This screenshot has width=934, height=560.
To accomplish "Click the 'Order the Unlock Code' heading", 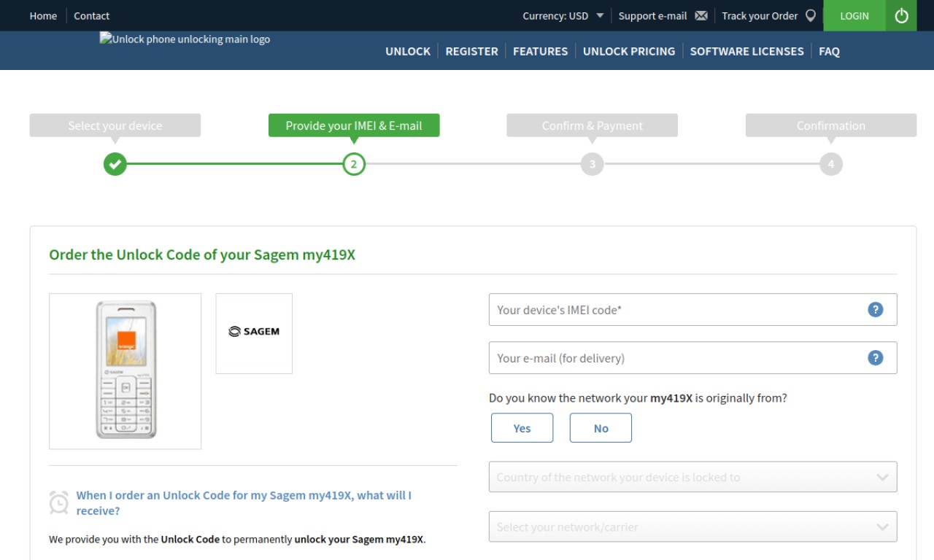I will [x=202, y=255].
